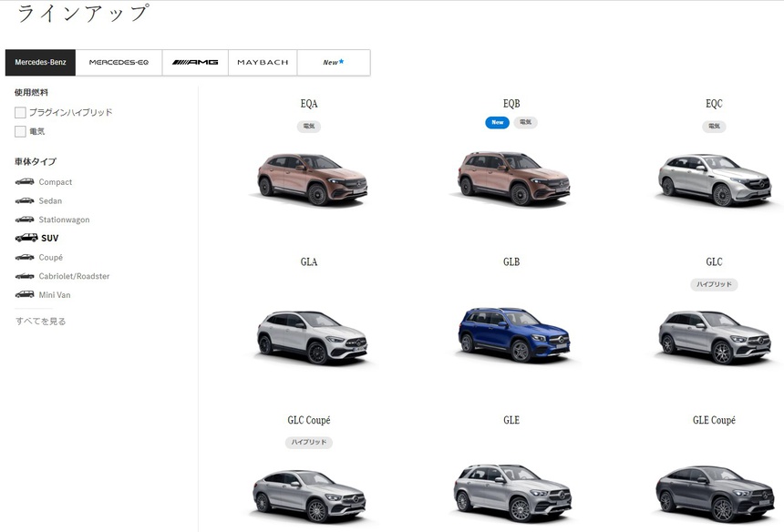Click the GLE Coupé model title
The height and width of the screenshot is (532, 784).
tap(714, 420)
